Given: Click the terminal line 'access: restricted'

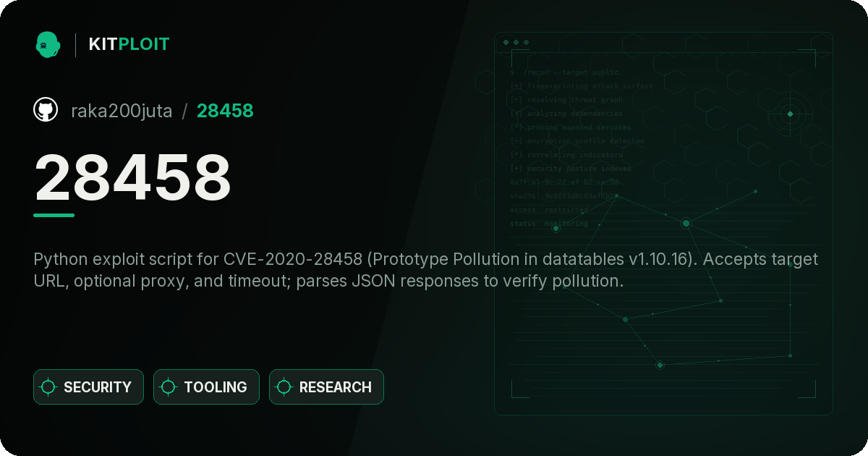Looking at the screenshot, I should [x=549, y=210].
